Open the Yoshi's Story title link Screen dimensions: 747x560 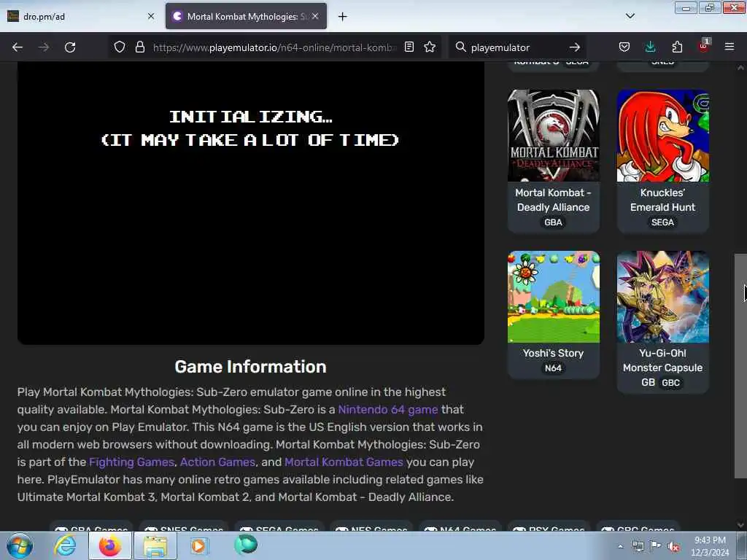(x=553, y=354)
